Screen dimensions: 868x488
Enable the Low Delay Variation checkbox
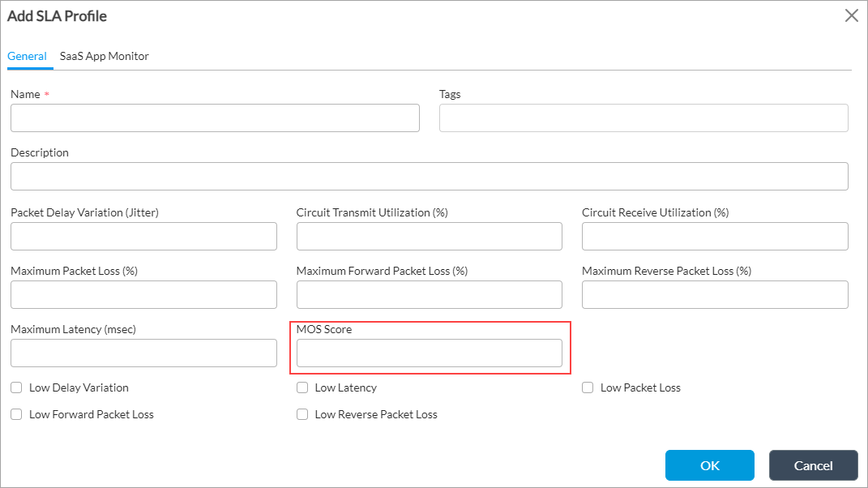click(x=16, y=387)
